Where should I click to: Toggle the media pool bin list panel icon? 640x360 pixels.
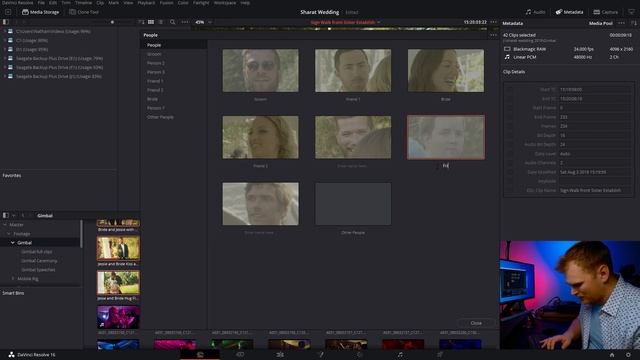(6, 216)
